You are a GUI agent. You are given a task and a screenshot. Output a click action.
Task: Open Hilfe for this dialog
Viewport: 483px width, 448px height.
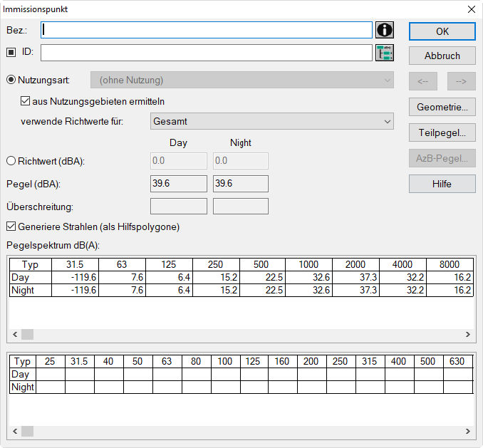coord(442,184)
